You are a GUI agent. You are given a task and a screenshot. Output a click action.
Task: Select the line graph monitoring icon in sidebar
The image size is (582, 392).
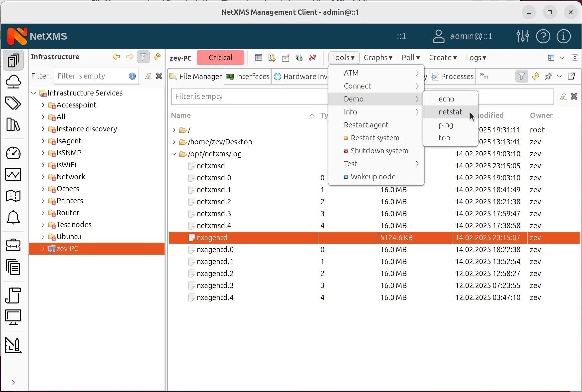click(x=13, y=175)
